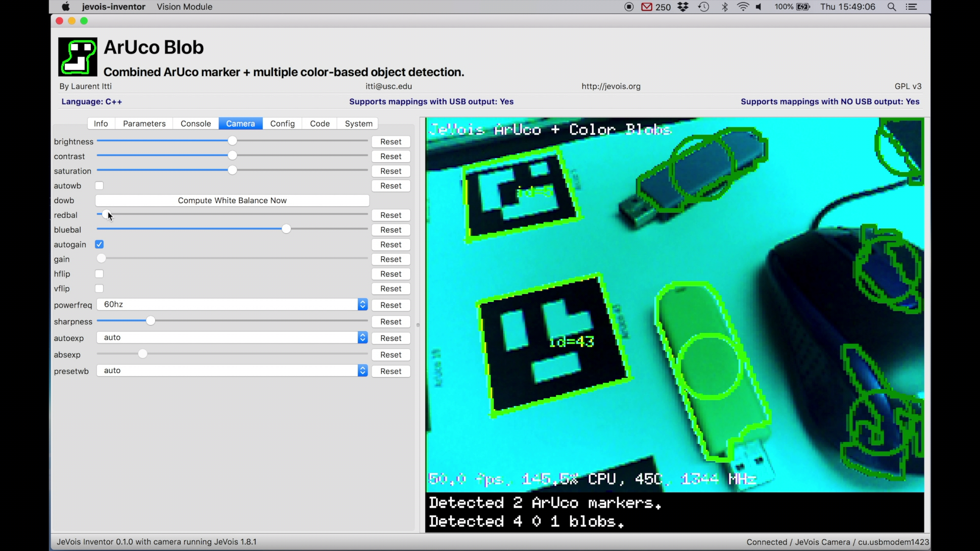Click the 'Detected 2 ArUco markers.' text

coord(545,503)
